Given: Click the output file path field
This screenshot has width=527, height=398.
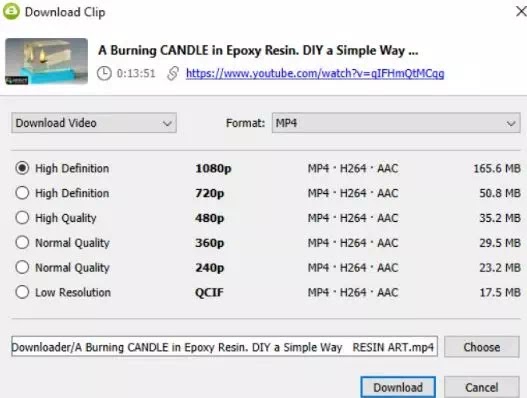Looking at the screenshot, I should 225,347.
